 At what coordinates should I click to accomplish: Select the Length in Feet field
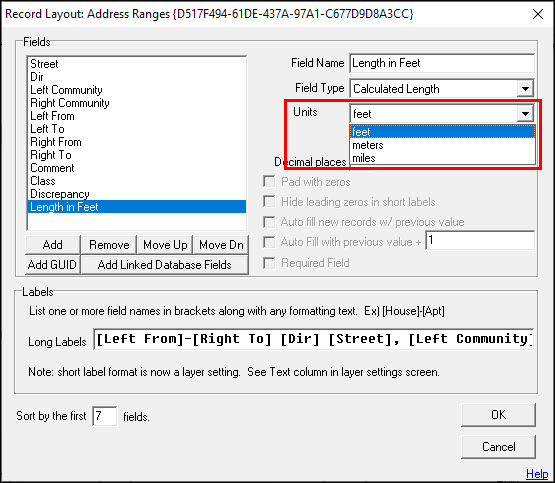pyautogui.click(x=137, y=207)
